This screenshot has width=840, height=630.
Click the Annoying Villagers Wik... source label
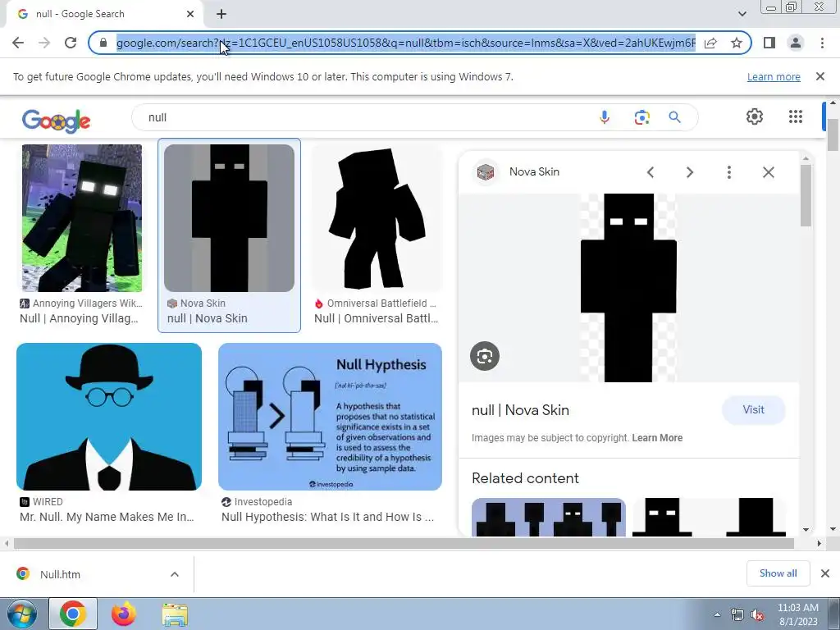click(88, 304)
